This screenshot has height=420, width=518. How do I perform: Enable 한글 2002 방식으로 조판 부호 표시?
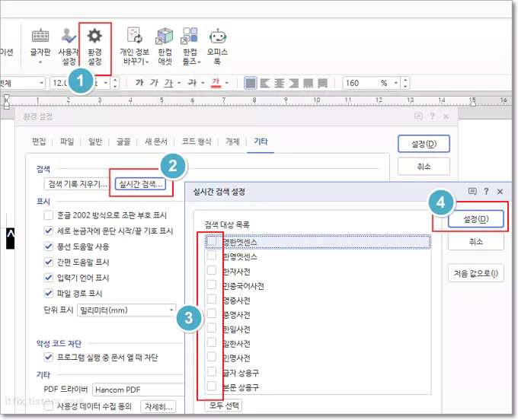pos(49,215)
